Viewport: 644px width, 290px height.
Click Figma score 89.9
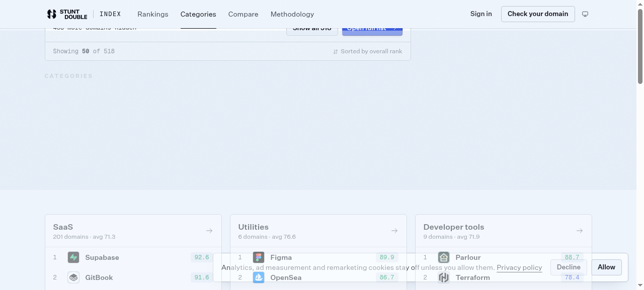pos(387,257)
